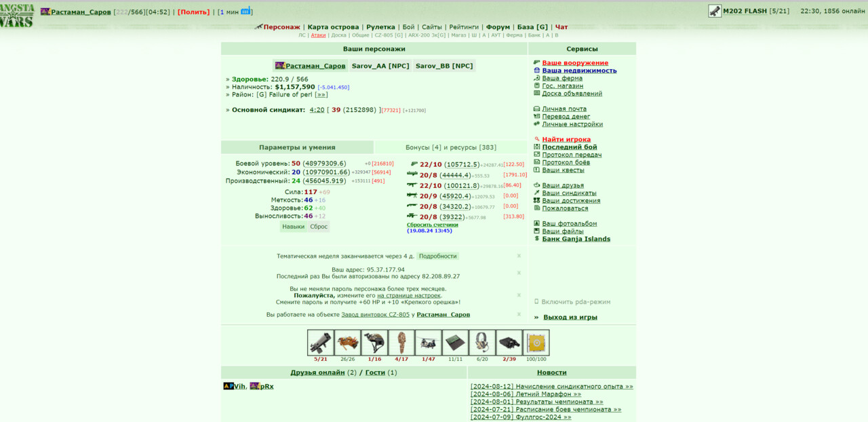Select the green laptop item (11/11)
Viewport: 868px width, 422px height.
point(455,343)
